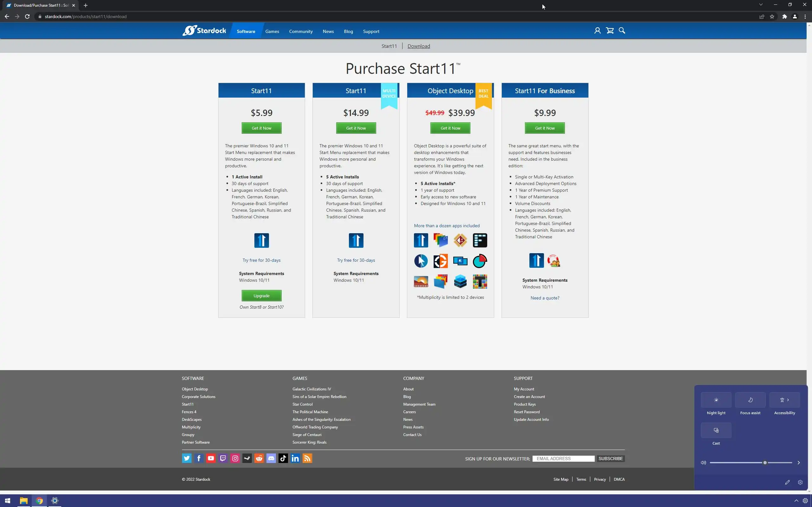Viewport: 812px width, 507px height.
Task: Open site search magnifier icon
Action: [x=622, y=30]
